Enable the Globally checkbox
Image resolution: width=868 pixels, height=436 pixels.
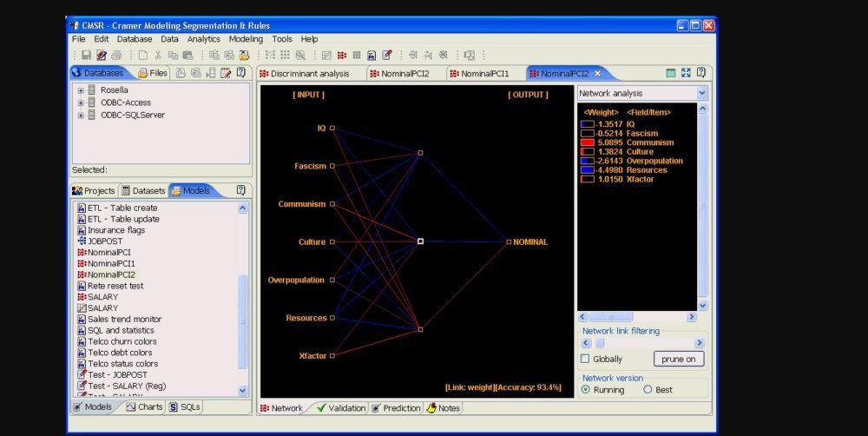tap(585, 359)
